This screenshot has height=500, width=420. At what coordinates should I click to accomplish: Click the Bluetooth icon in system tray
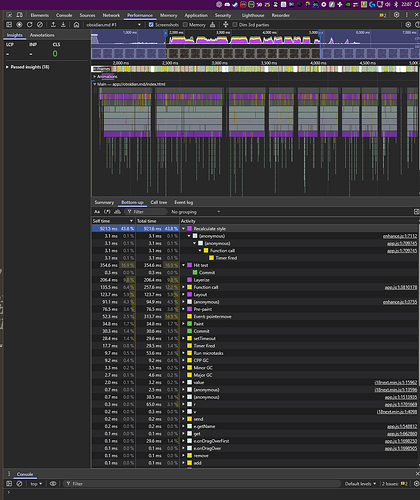pos(396,4)
